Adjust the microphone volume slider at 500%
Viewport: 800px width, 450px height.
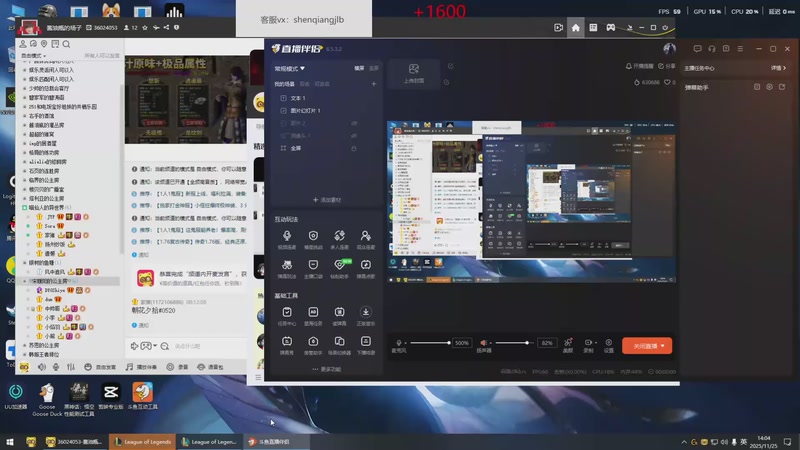[x=430, y=343]
